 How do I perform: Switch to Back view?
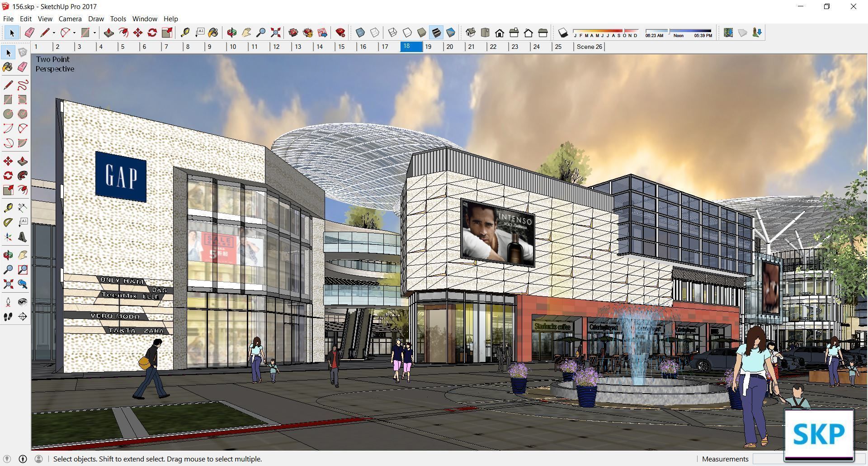point(528,33)
